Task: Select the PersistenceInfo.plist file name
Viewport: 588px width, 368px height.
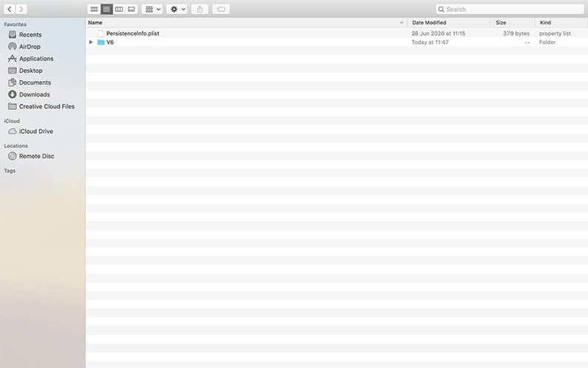Action: 133,33
